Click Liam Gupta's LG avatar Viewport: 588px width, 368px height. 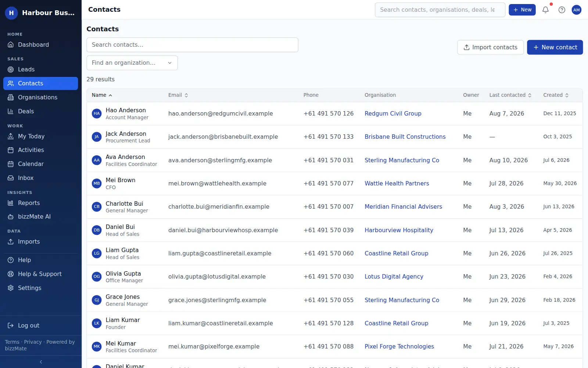coord(97,253)
